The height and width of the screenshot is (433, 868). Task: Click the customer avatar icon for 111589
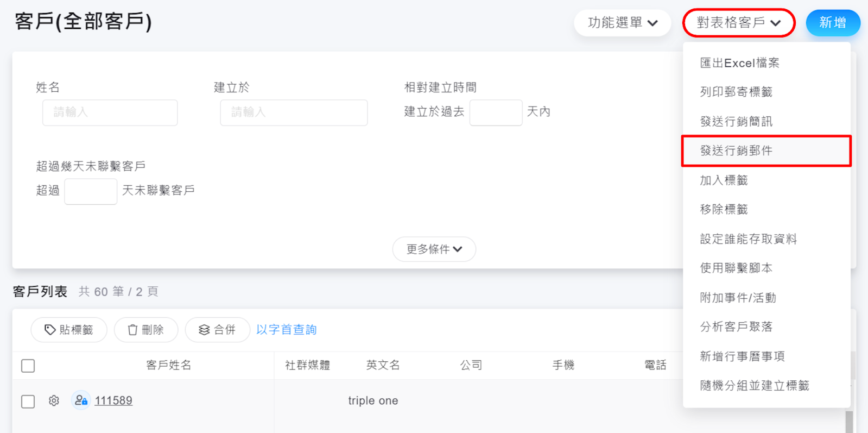[x=81, y=400]
